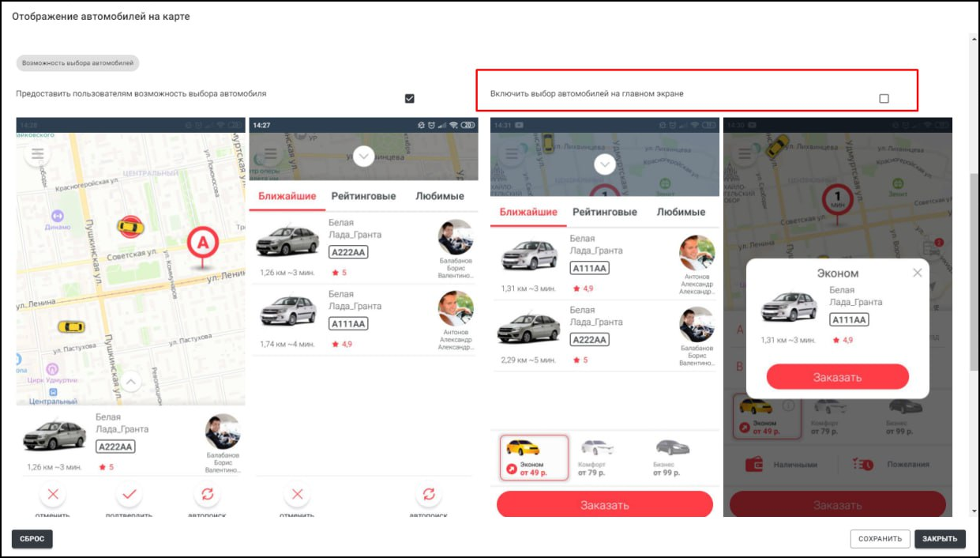980x558 pixels.
Task: Click the vertical scrollbar on right edge
Action: click(x=972, y=269)
